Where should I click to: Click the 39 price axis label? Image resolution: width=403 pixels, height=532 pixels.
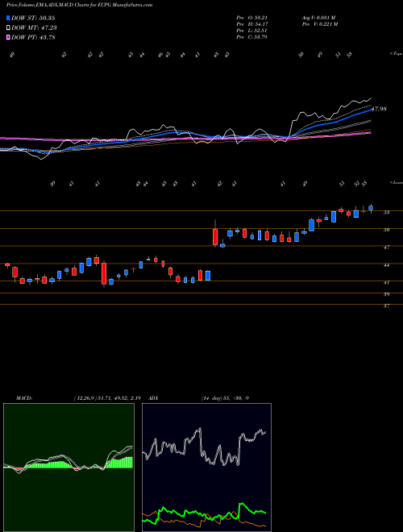tap(386, 294)
